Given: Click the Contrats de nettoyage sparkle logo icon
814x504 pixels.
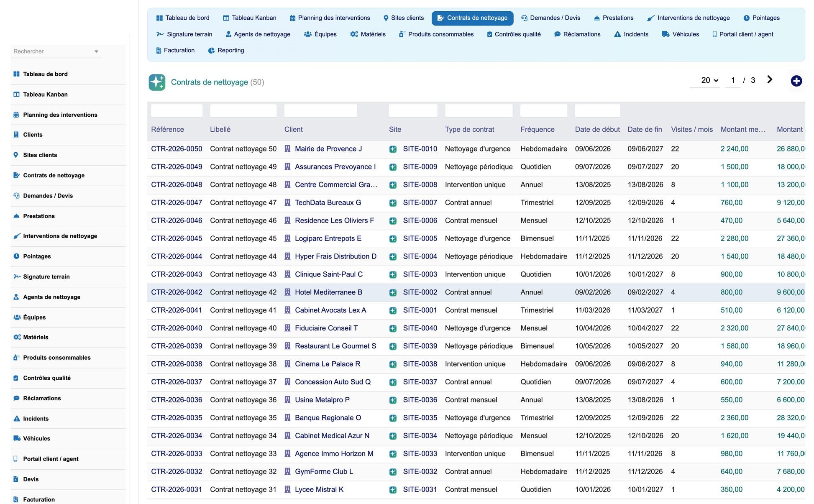Looking at the screenshot, I should click(157, 82).
